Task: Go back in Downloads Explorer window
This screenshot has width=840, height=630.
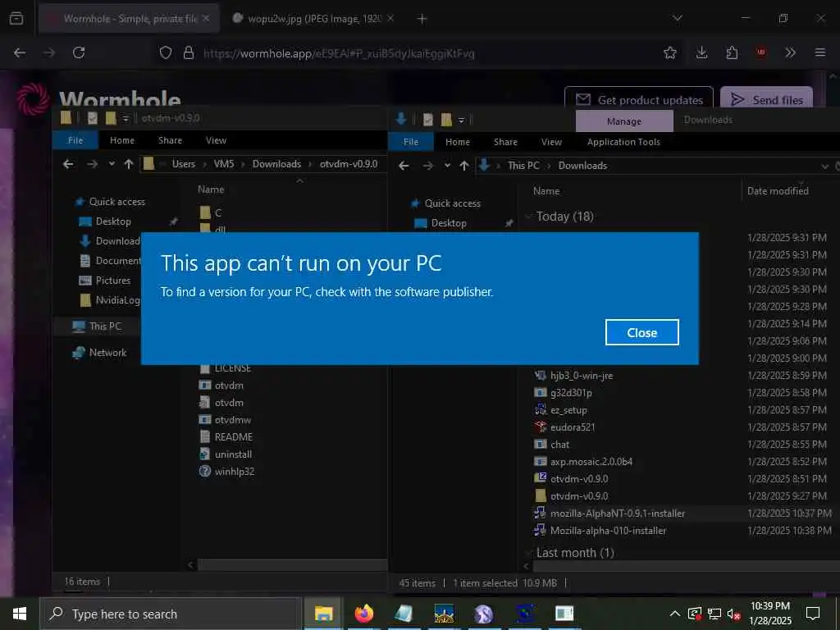Action: [x=404, y=166]
